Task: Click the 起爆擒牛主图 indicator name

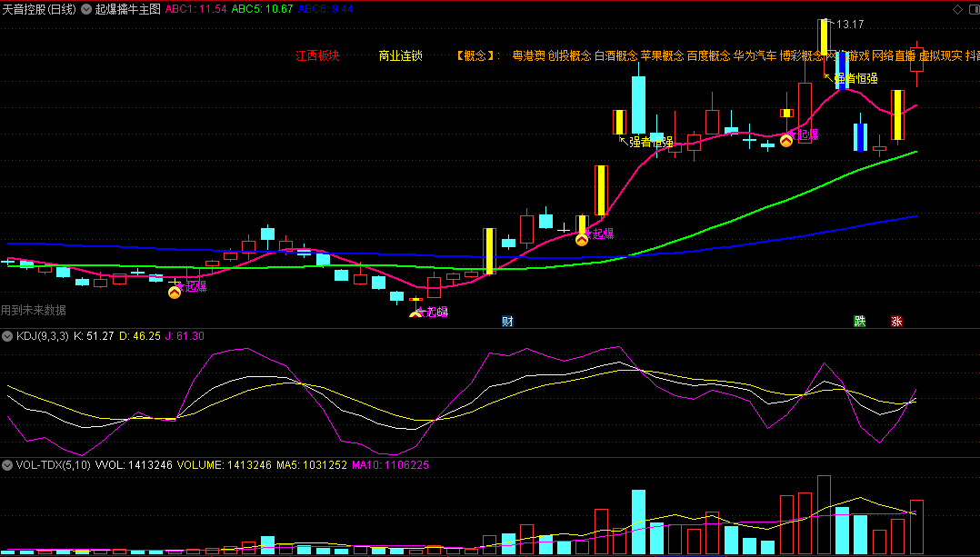Action: tap(127, 9)
